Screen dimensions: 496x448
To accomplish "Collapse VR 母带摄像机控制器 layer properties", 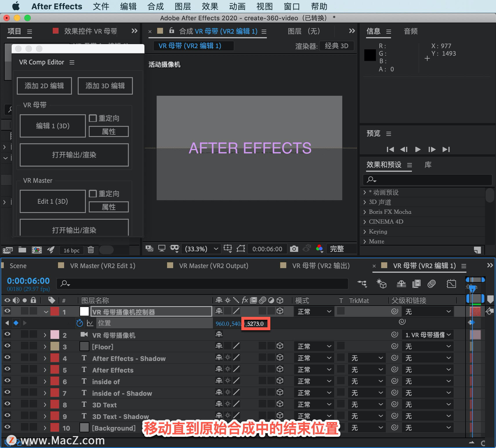I will pyautogui.click(x=46, y=312).
